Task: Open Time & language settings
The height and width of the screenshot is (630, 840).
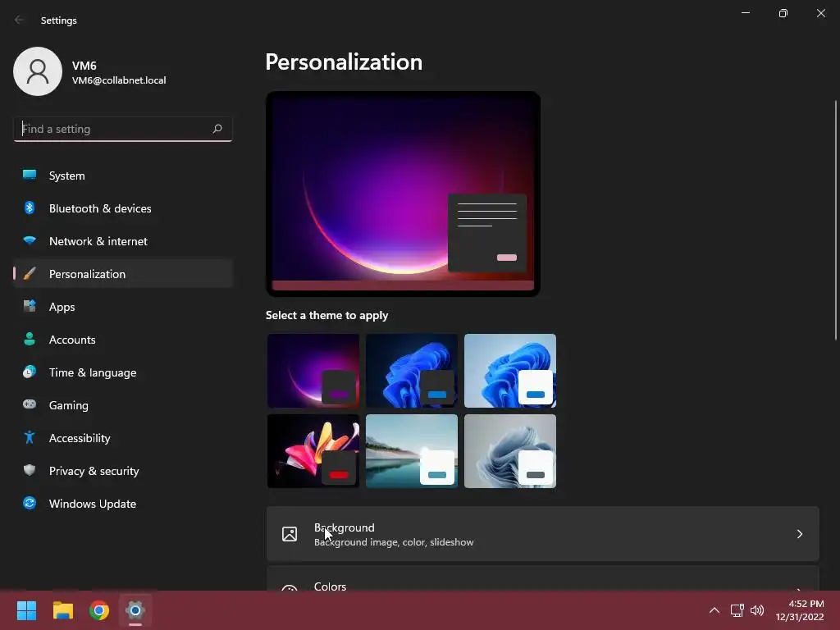Action: 123,372
